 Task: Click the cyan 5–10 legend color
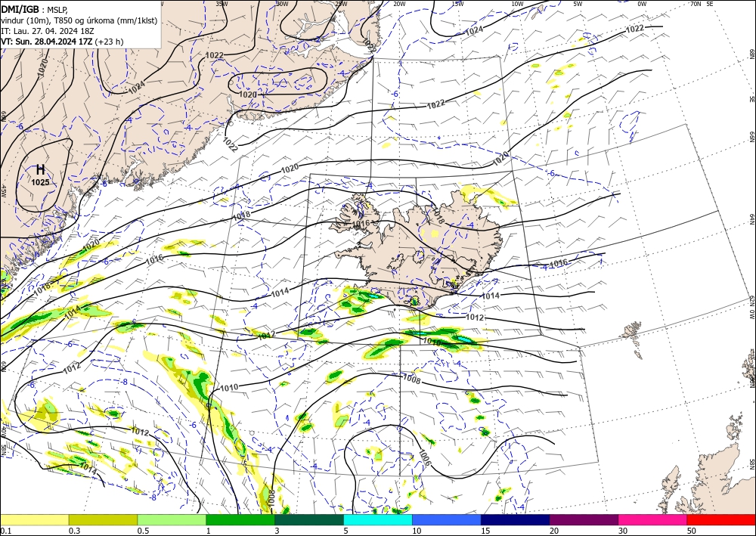coord(378,519)
